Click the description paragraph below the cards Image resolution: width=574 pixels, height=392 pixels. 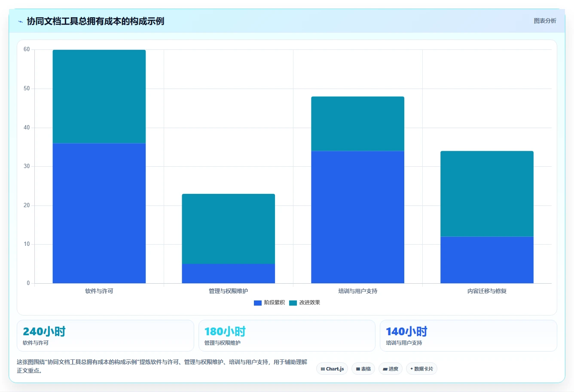click(162, 366)
